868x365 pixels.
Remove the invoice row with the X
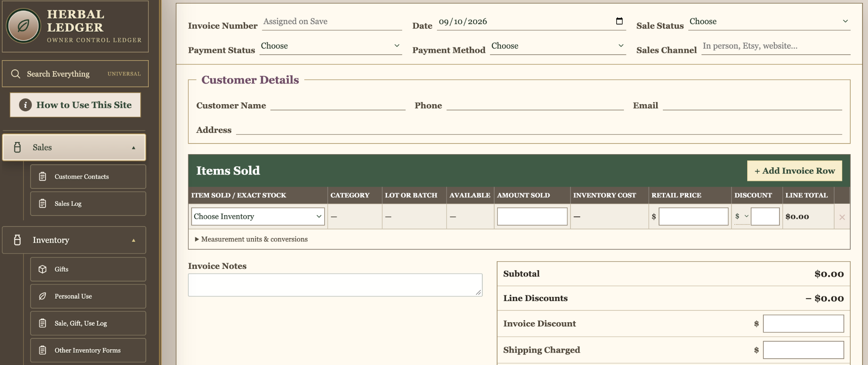point(842,217)
